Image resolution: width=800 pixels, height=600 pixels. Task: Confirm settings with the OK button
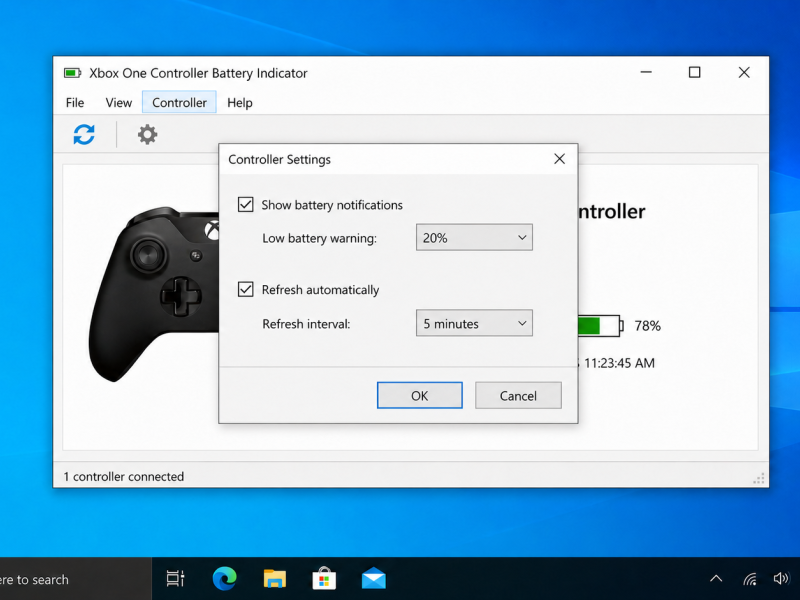tap(419, 395)
